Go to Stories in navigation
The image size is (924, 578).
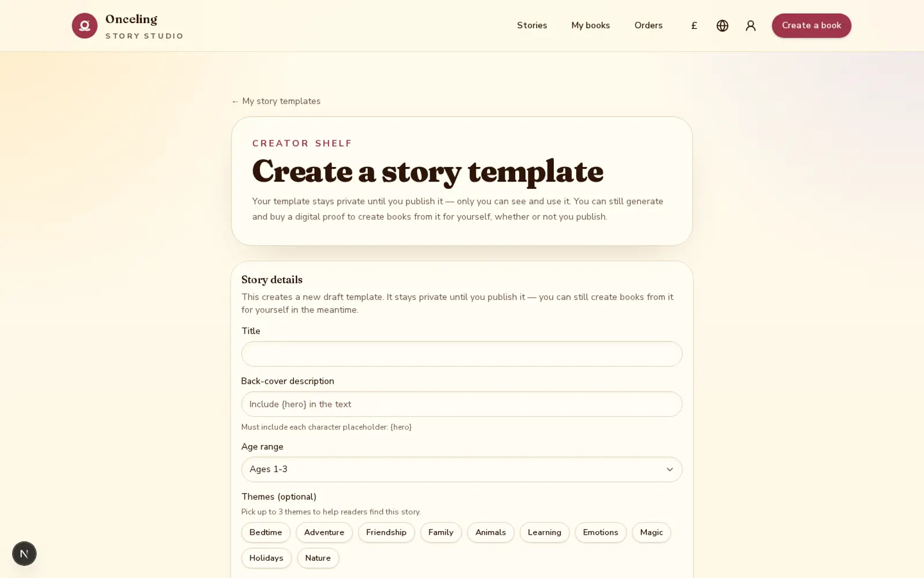[532, 25]
